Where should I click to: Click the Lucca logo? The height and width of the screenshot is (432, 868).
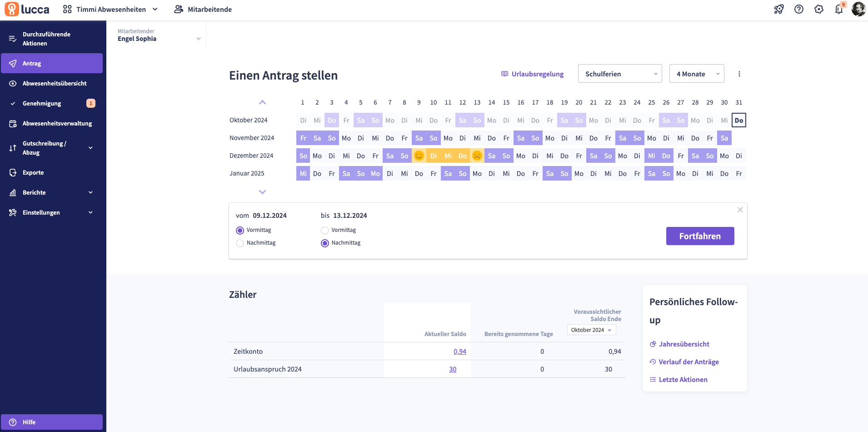(27, 9)
